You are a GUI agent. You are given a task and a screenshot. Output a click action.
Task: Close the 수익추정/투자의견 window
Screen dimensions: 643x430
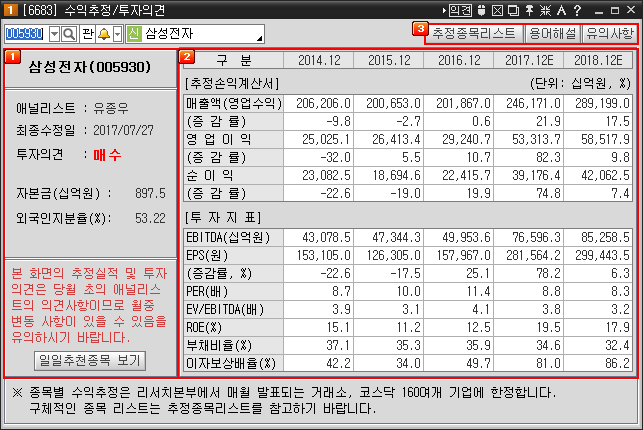(631, 10)
